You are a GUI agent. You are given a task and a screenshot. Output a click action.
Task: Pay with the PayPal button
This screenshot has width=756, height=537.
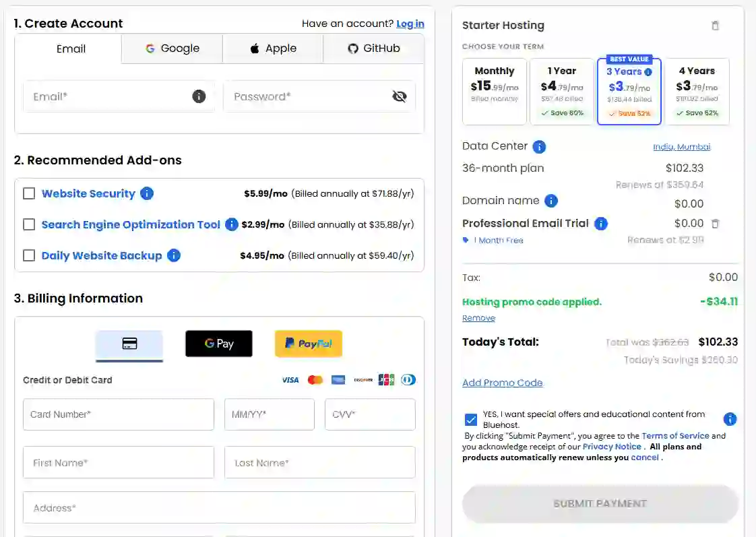pos(309,344)
